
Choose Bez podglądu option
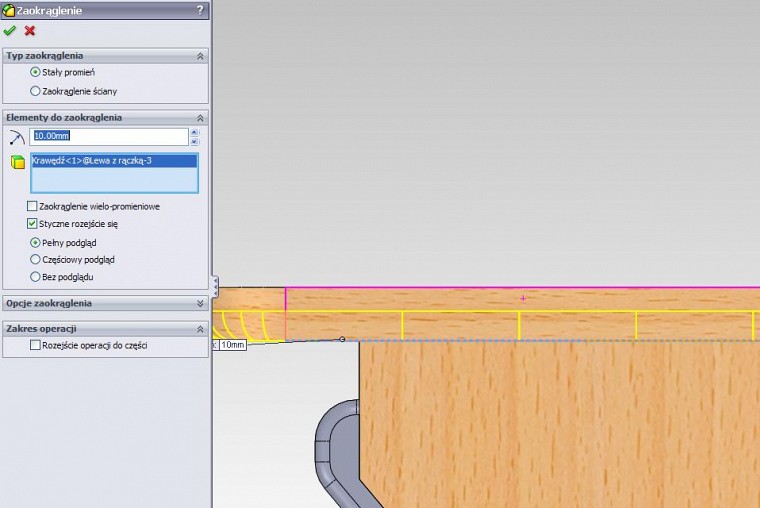pyautogui.click(x=35, y=277)
